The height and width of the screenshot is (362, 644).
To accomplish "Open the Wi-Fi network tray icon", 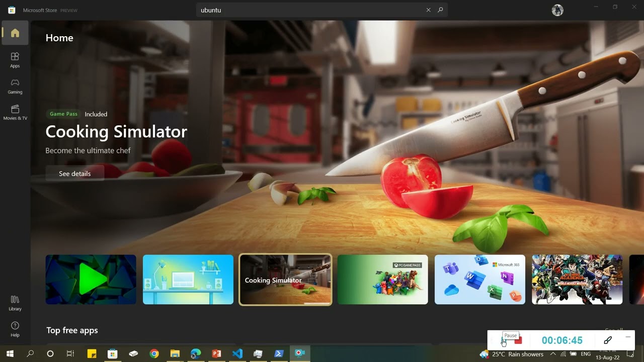I will click(563, 354).
